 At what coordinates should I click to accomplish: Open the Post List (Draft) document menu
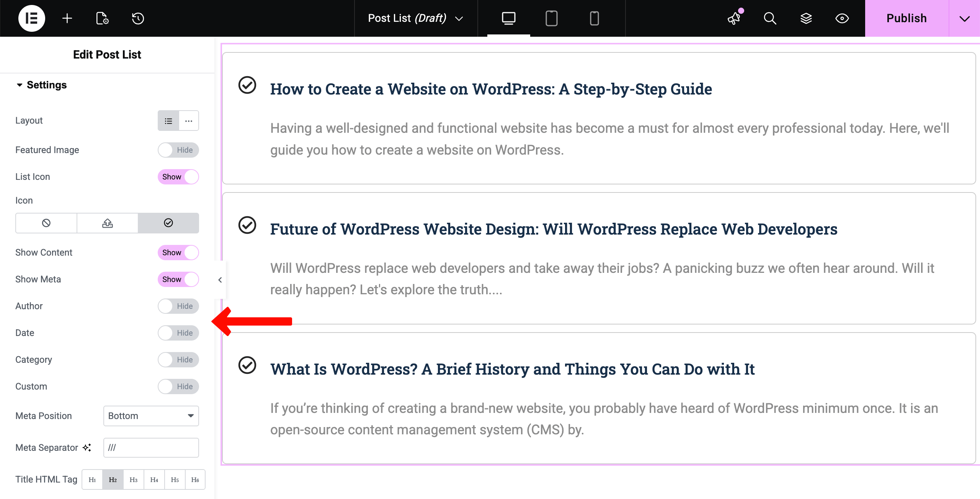pyautogui.click(x=415, y=18)
